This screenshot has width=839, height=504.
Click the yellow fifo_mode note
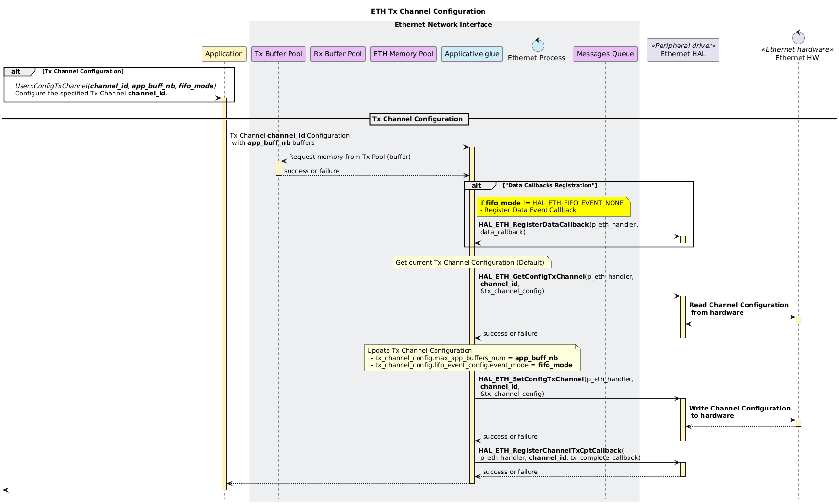[x=553, y=206]
